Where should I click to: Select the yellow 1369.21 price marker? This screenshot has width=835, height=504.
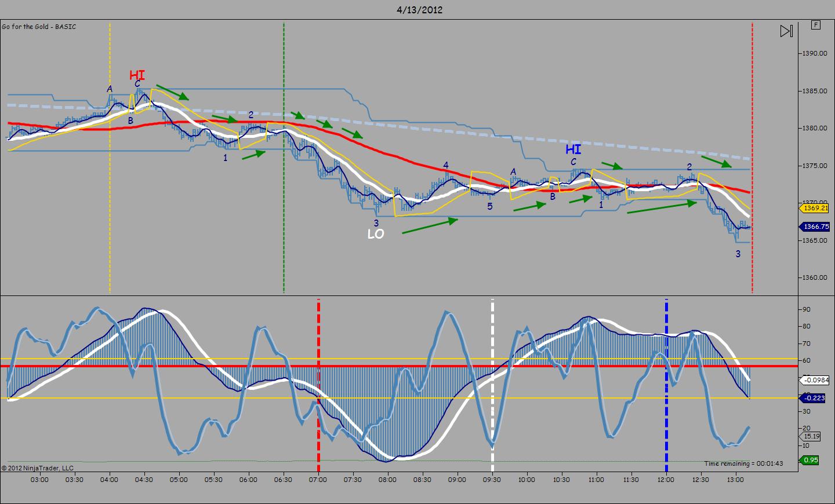[x=815, y=208]
